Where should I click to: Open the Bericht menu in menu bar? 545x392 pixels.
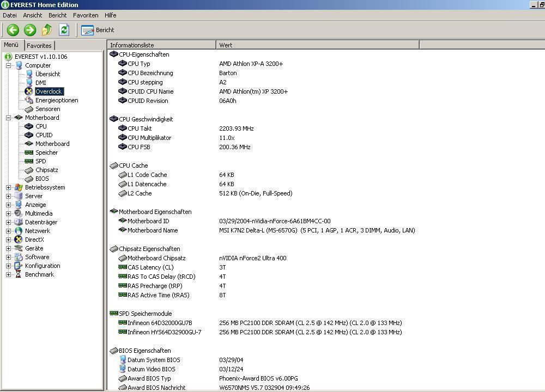tap(57, 15)
